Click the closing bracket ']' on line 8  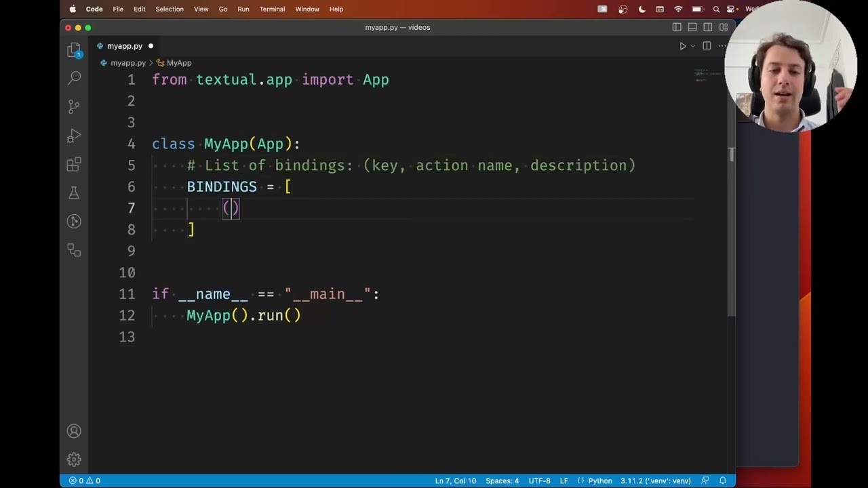click(x=191, y=230)
